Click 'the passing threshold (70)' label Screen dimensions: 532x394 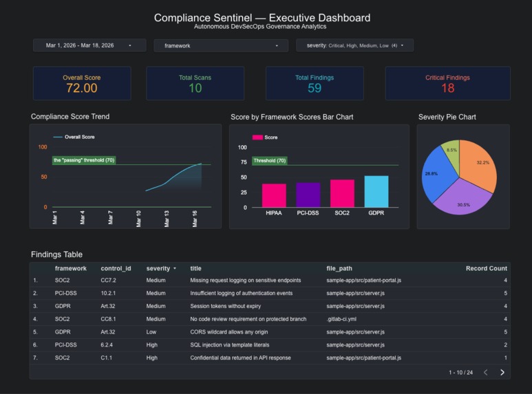coord(84,160)
